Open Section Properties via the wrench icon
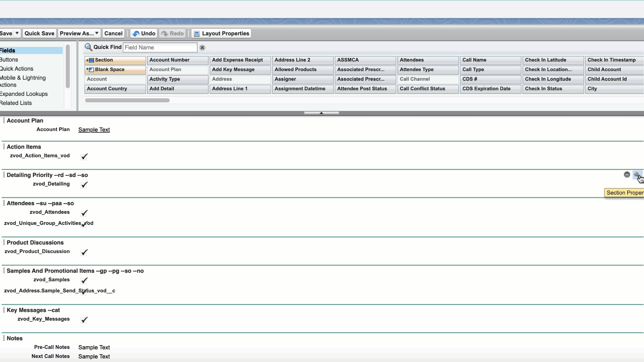This screenshot has width=644, height=362. pos(636,175)
